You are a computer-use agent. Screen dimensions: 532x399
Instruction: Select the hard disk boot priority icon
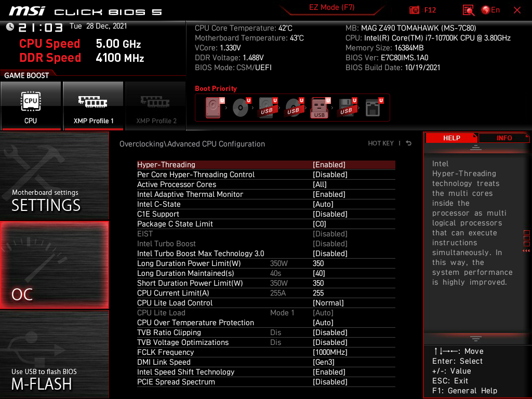pyautogui.click(x=214, y=107)
